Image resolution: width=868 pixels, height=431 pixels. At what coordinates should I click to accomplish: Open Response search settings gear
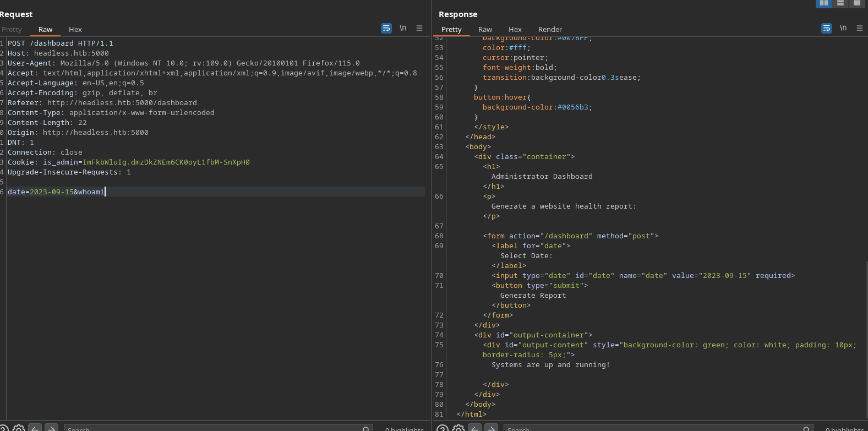pos(458,428)
